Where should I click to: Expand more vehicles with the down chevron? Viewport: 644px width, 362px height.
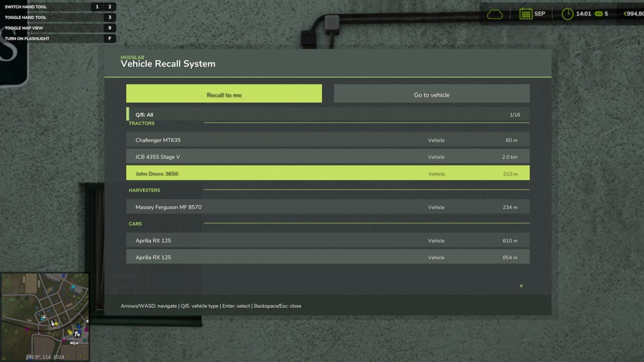(x=521, y=285)
